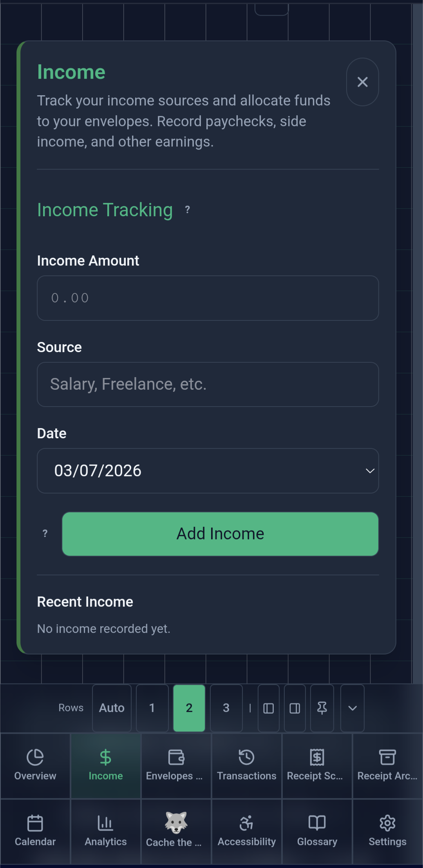Viewport: 423px width, 868px height.
Task: Toggle left split panel view
Action: click(x=268, y=708)
